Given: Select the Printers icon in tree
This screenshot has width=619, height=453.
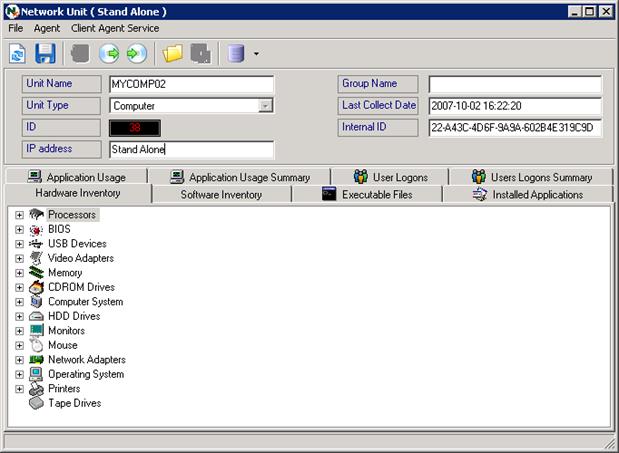Looking at the screenshot, I should click(x=37, y=389).
